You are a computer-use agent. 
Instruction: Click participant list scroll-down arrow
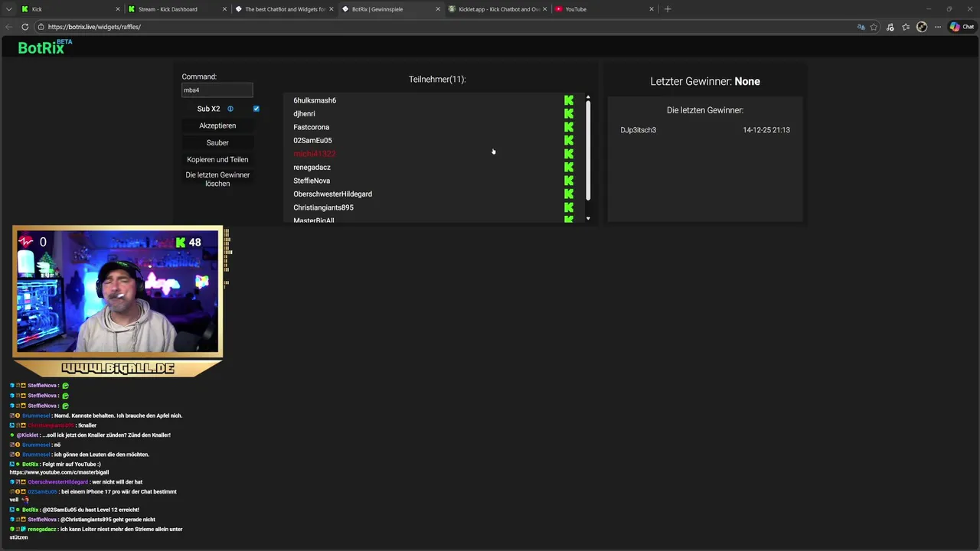pos(588,219)
